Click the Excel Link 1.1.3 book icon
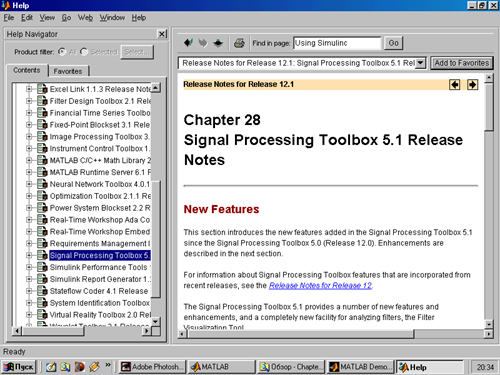This screenshot has height=375, width=500. [x=42, y=89]
